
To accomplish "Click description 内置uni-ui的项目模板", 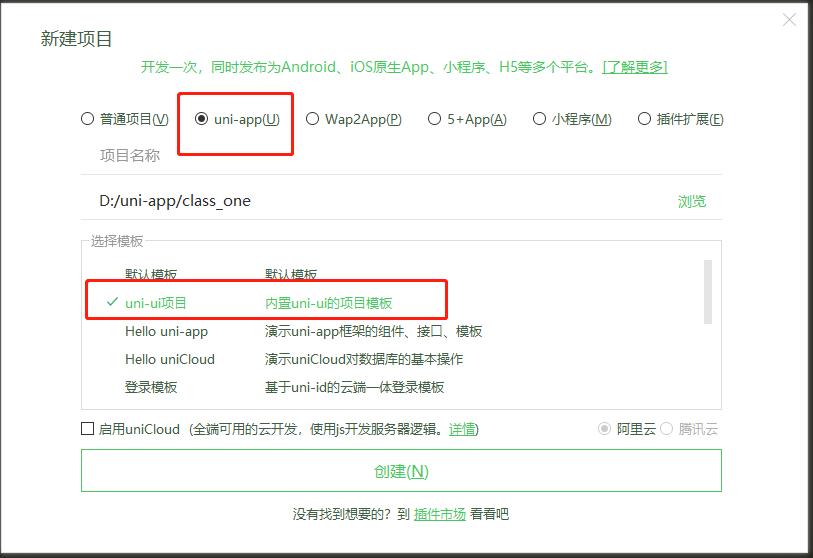I will pos(329,303).
